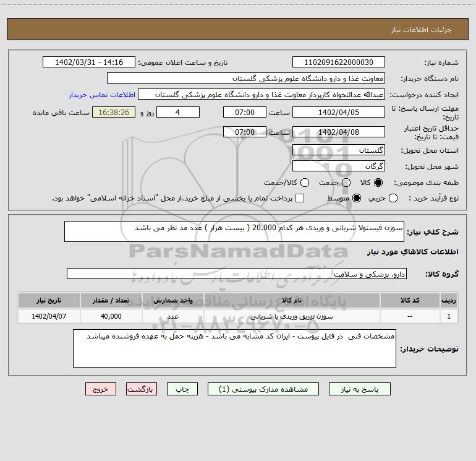
Task: Select the کالا radio button
Action: (378, 183)
